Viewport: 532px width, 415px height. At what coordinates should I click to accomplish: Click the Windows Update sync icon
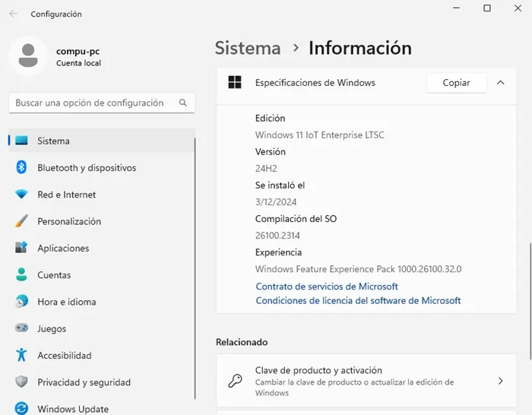(x=21, y=408)
